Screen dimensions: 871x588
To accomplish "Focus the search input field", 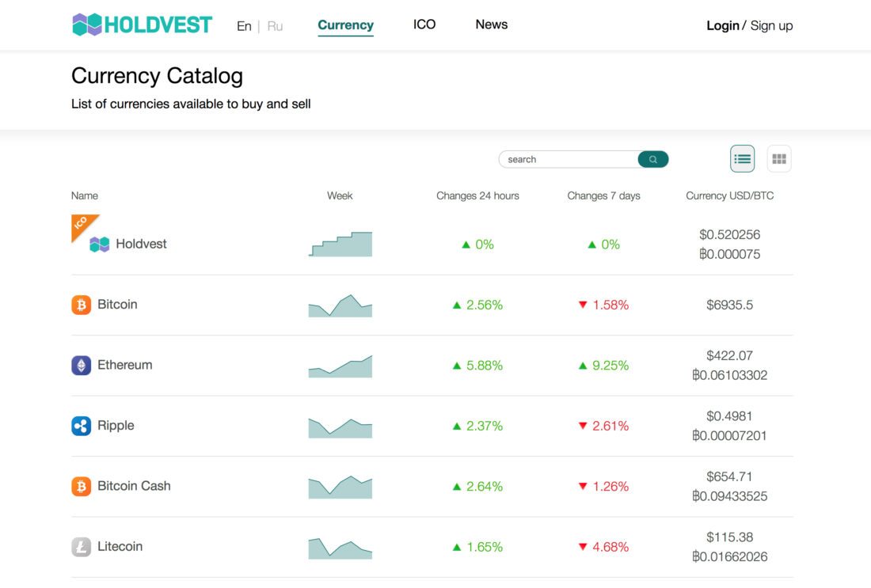I will point(569,159).
